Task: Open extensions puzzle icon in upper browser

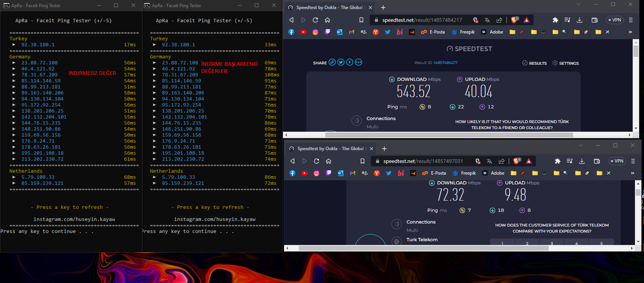Action: [555, 20]
